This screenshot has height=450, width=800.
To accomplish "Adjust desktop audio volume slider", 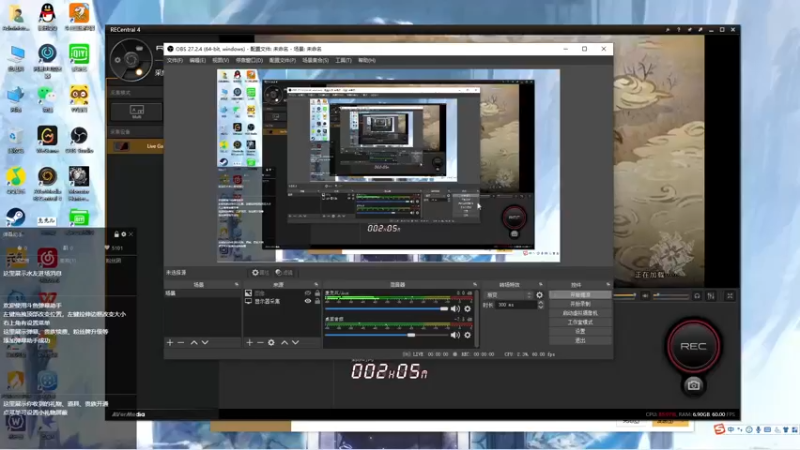I will (386, 335).
